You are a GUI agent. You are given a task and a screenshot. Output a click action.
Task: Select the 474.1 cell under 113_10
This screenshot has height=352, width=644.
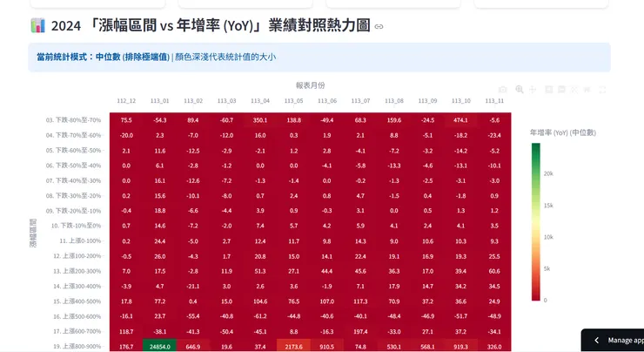coord(461,120)
